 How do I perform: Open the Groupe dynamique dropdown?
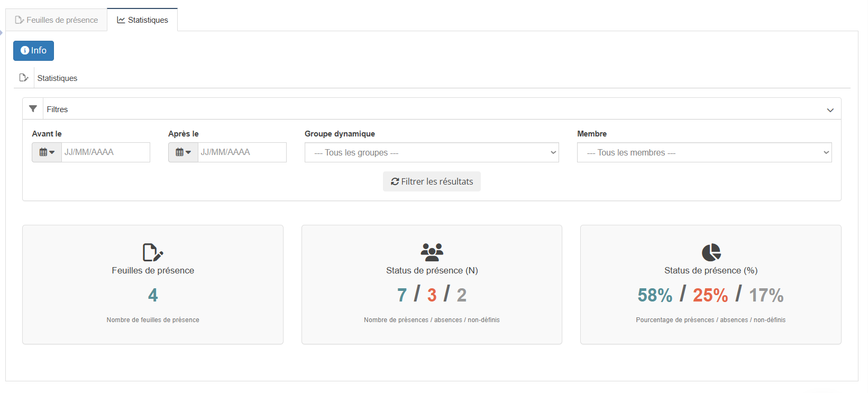click(432, 152)
